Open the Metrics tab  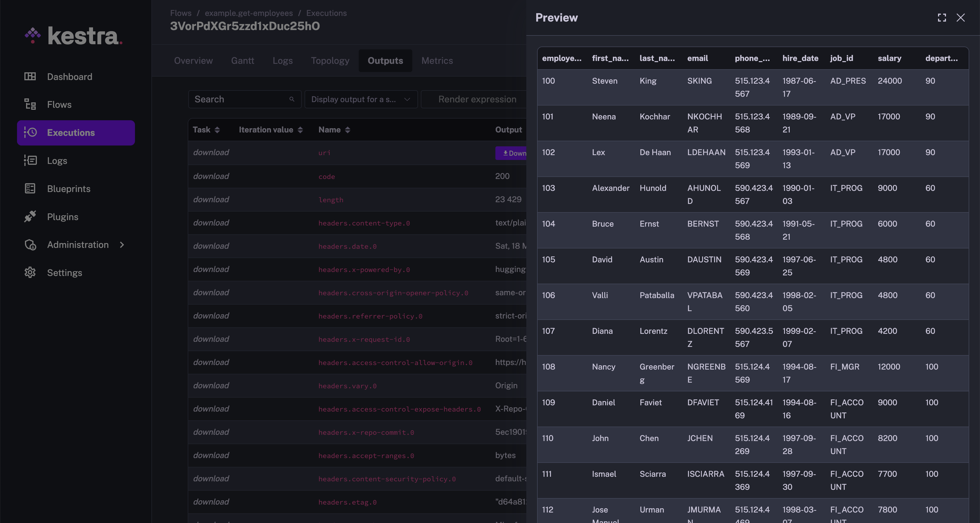437,60
